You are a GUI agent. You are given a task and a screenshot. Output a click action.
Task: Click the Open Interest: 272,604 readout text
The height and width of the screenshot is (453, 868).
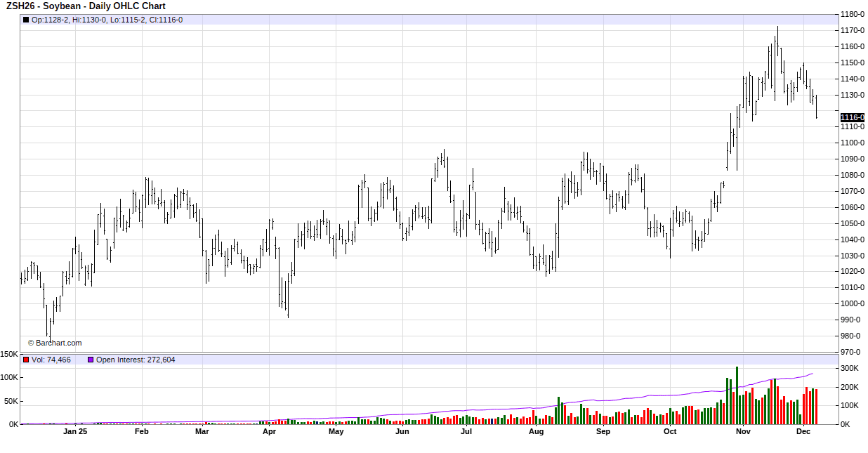point(136,360)
